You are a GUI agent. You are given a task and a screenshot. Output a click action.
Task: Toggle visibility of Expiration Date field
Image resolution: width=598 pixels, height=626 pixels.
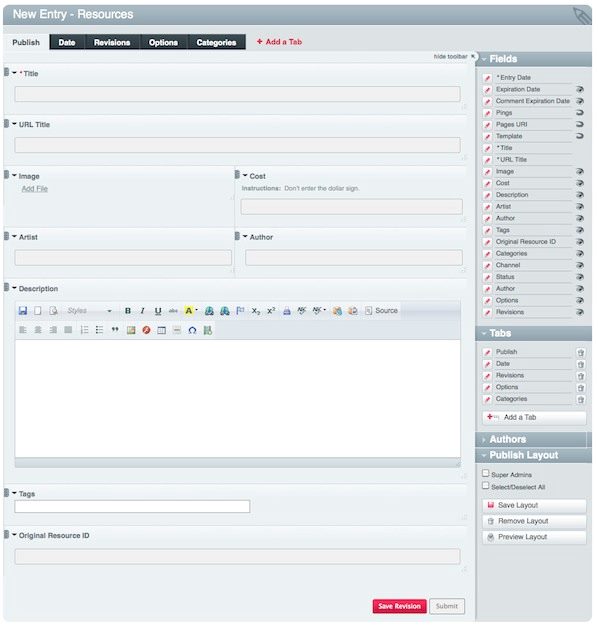click(x=580, y=89)
